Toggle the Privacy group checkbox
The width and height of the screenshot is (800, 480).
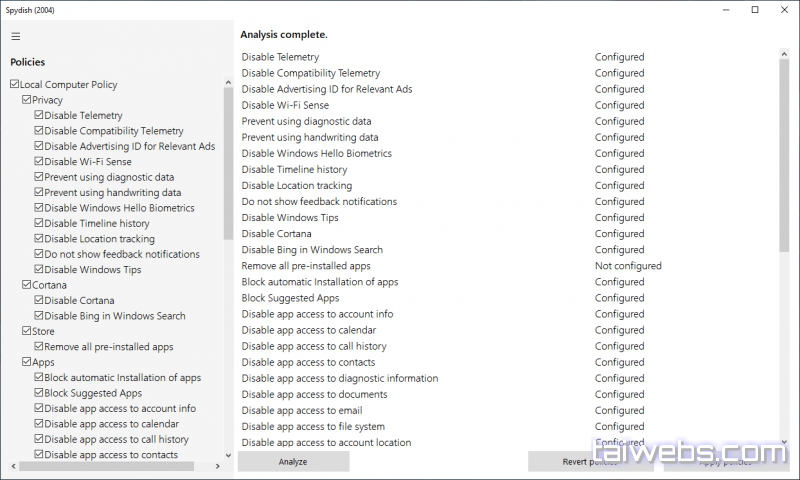pyautogui.click(x=27, y=100)
